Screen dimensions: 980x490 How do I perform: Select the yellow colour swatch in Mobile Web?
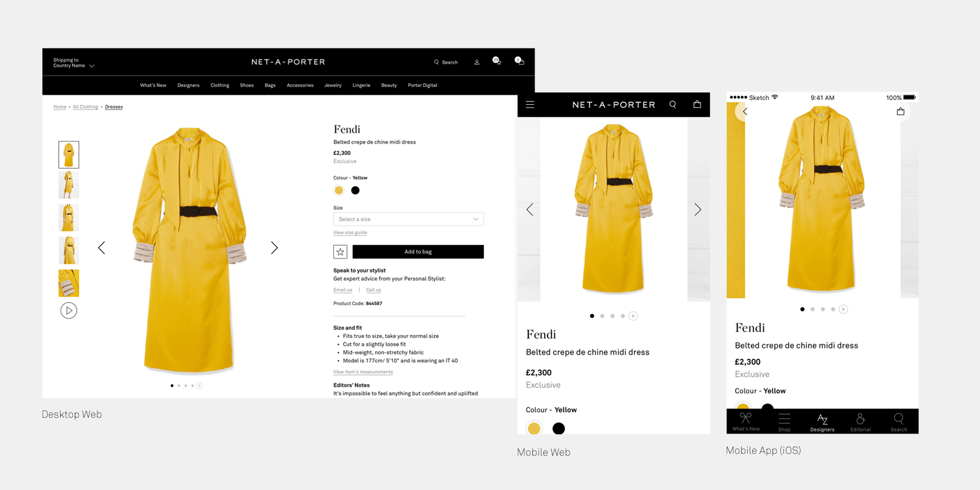pos(534,429)
